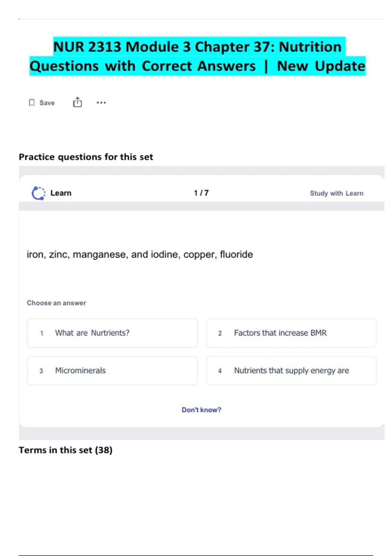Pick the "Microminerals" answer option
This screenshot has width=392, height=556.
coord(112,371)
